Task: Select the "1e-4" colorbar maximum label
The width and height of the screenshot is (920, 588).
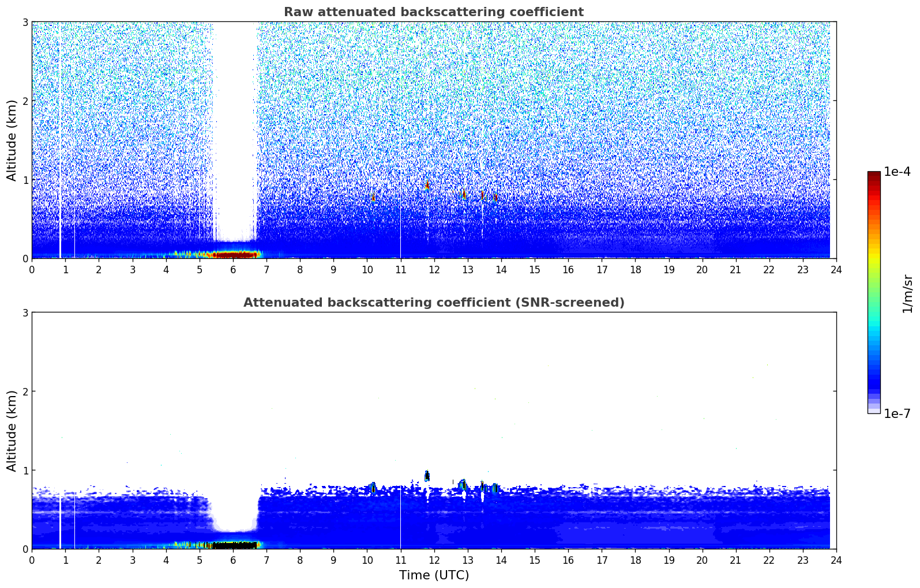Action: 897,172
